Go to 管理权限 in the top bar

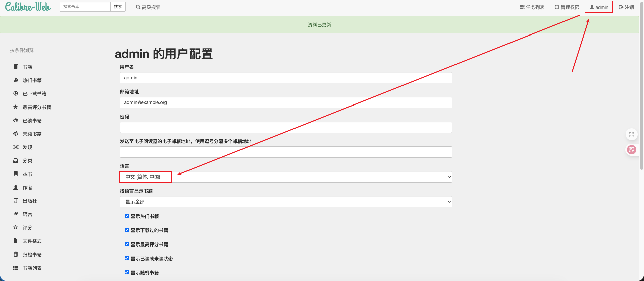(x=567, y=7)
